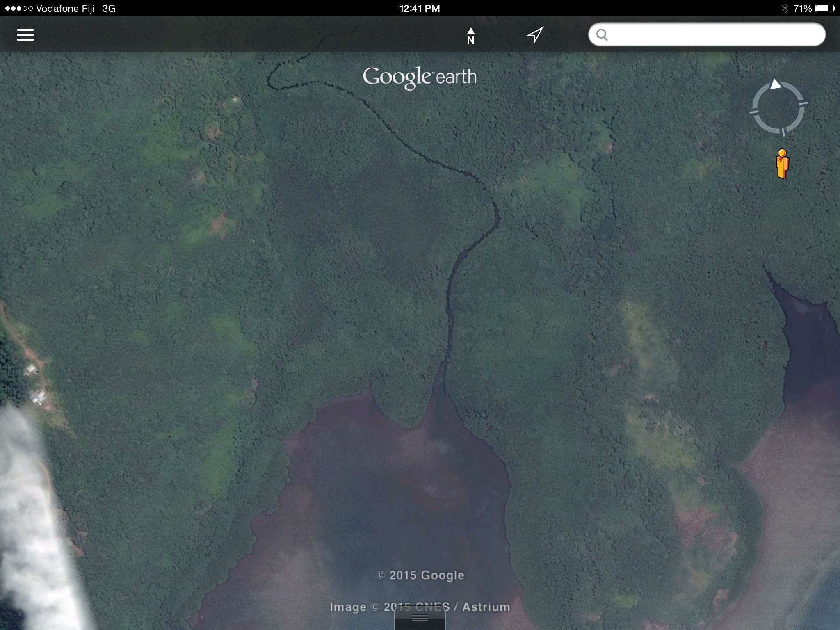Select the orange Pegman street view icon
This screenshot has height=630, width=840.
782,164
